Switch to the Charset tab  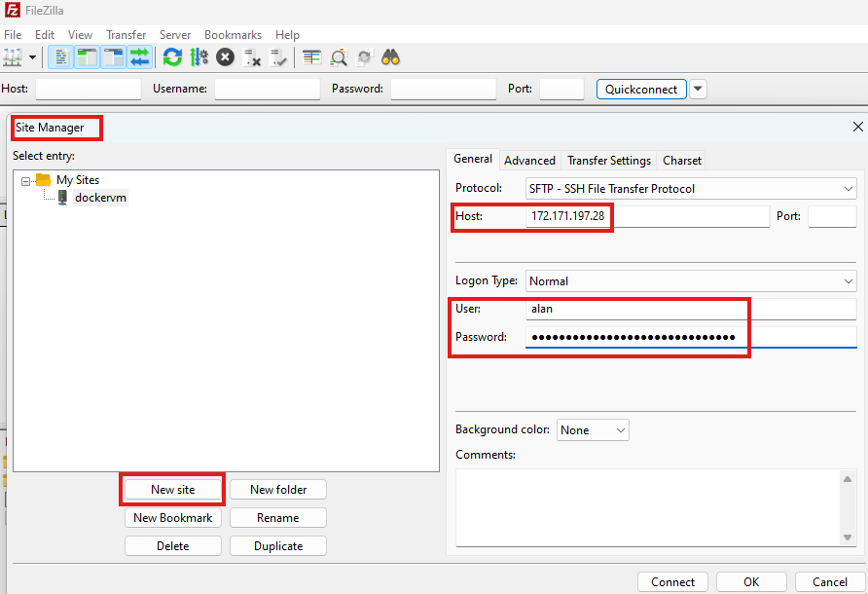point(682,160)
